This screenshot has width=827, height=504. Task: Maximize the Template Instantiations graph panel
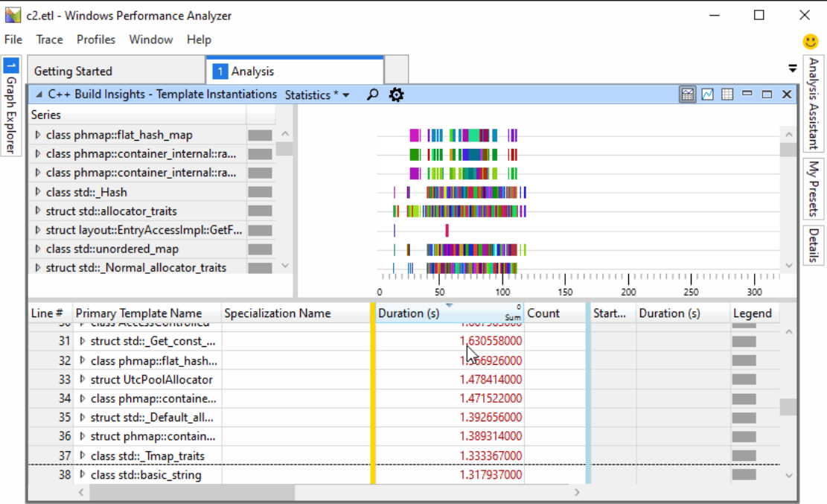(767, 95)
